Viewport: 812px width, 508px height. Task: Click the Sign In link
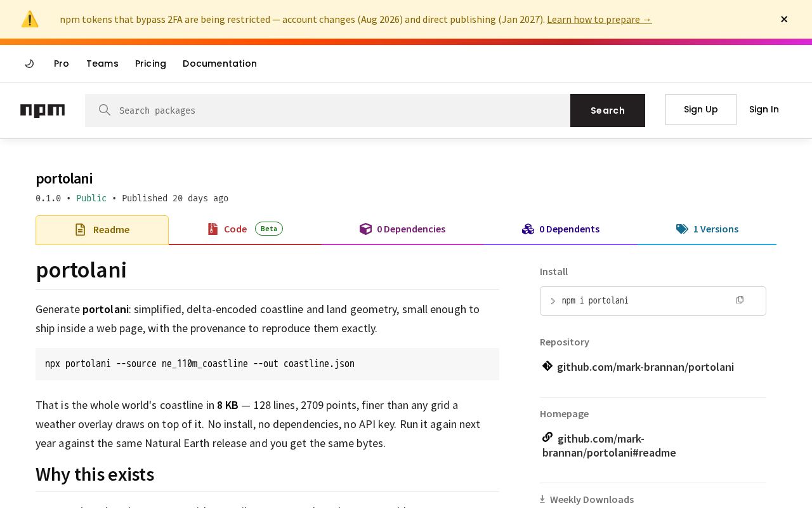click(x=764, y=109)
